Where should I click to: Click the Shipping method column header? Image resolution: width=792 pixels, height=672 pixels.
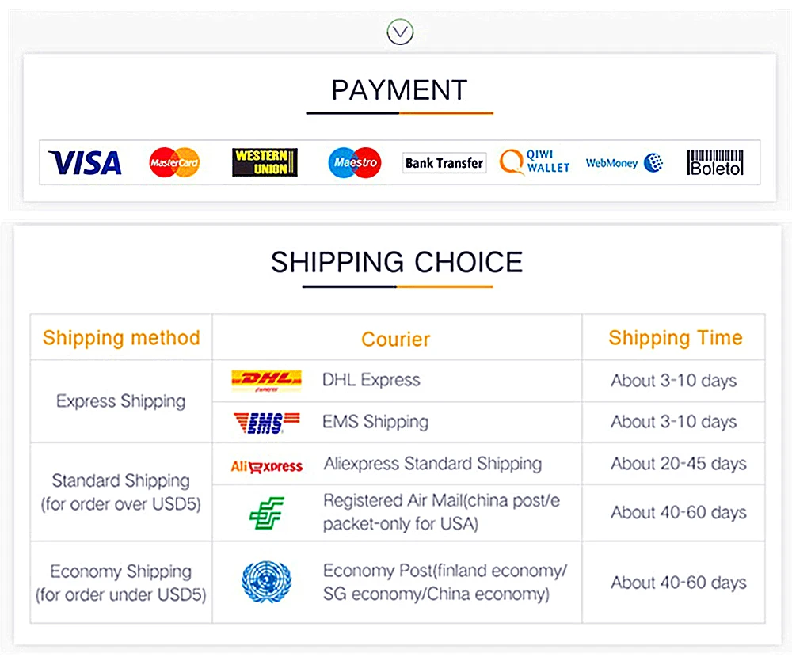click(x=121, y=338)
